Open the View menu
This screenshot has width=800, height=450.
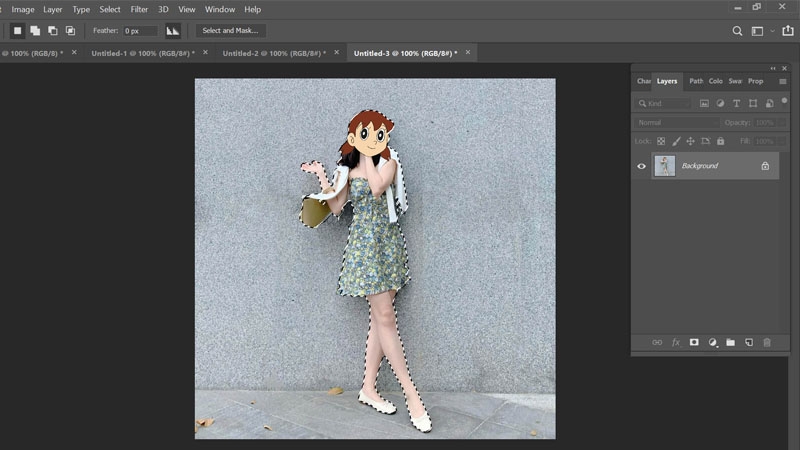(187, 9)
